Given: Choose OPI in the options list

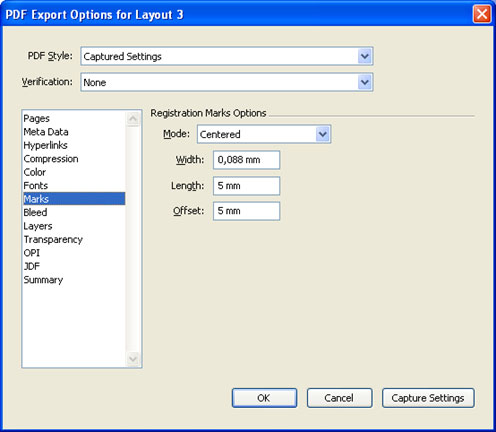Looking at the screenshot, I should click(32, 253).
